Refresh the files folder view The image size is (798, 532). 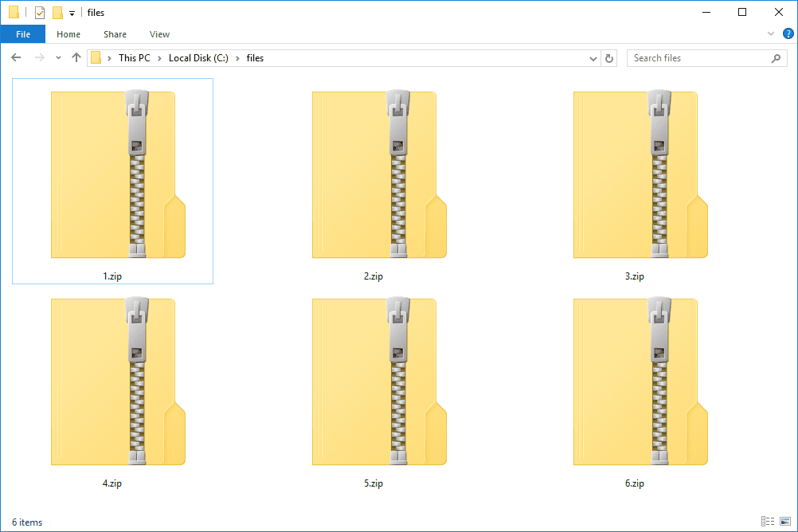point(609,58)
